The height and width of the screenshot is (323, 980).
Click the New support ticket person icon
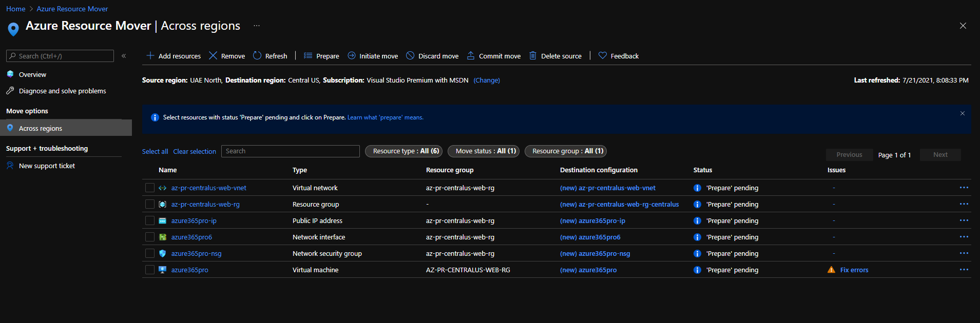(x=10, y=165)
